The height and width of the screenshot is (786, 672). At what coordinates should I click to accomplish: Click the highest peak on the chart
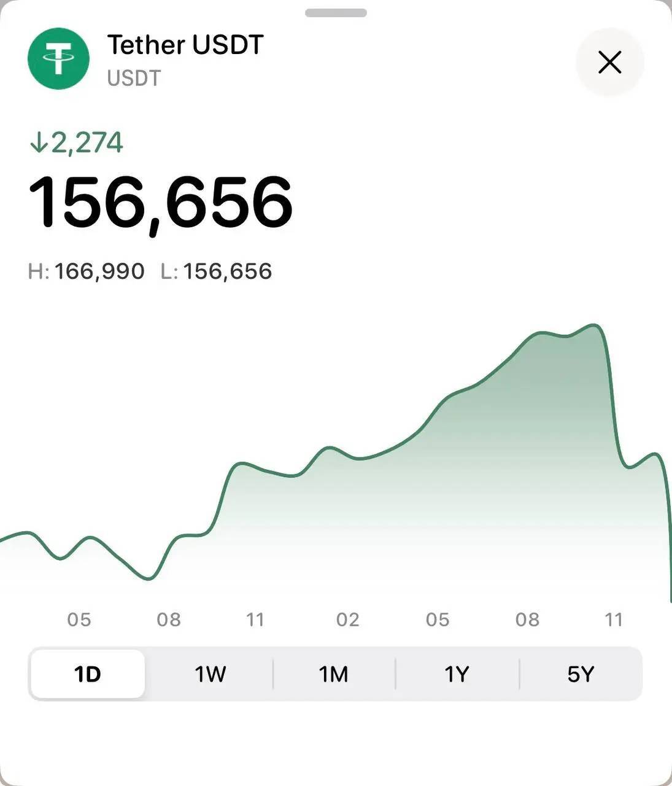pos(593,325)
